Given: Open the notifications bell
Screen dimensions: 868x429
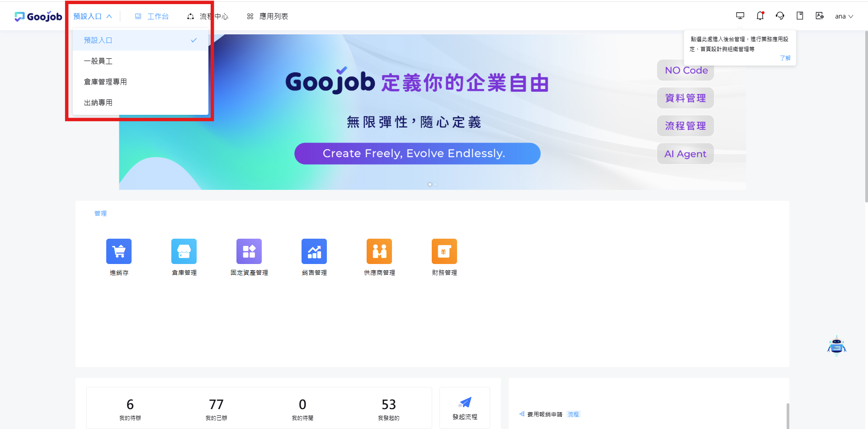Looking at the screenshot, I should tap(760, 16).
